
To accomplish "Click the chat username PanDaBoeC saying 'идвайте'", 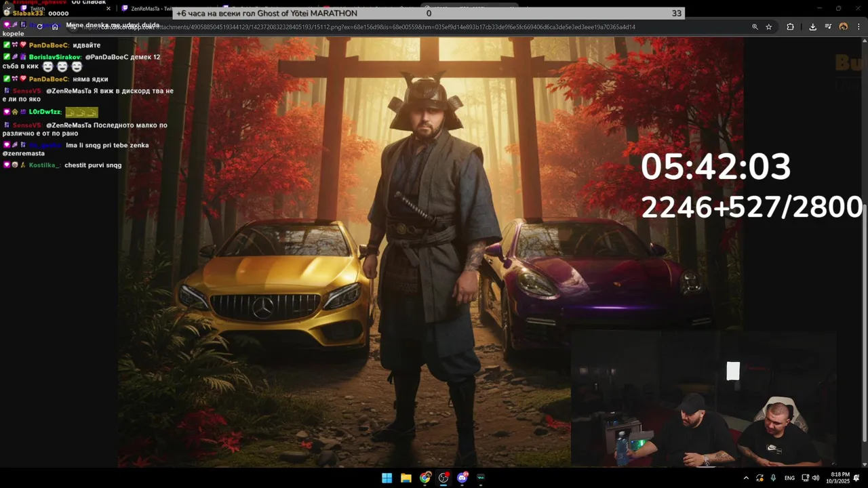I will click(x=49, y=45).
